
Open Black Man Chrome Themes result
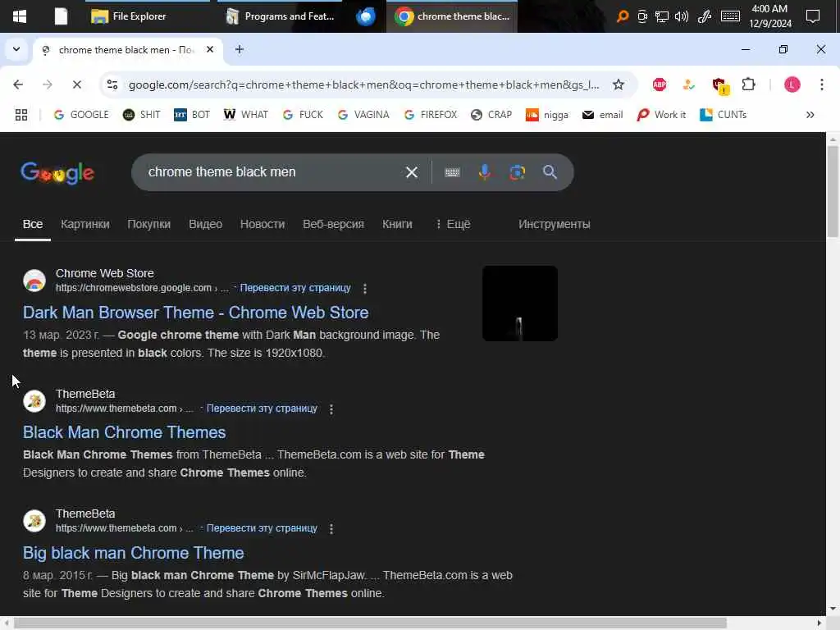point(125,432)
